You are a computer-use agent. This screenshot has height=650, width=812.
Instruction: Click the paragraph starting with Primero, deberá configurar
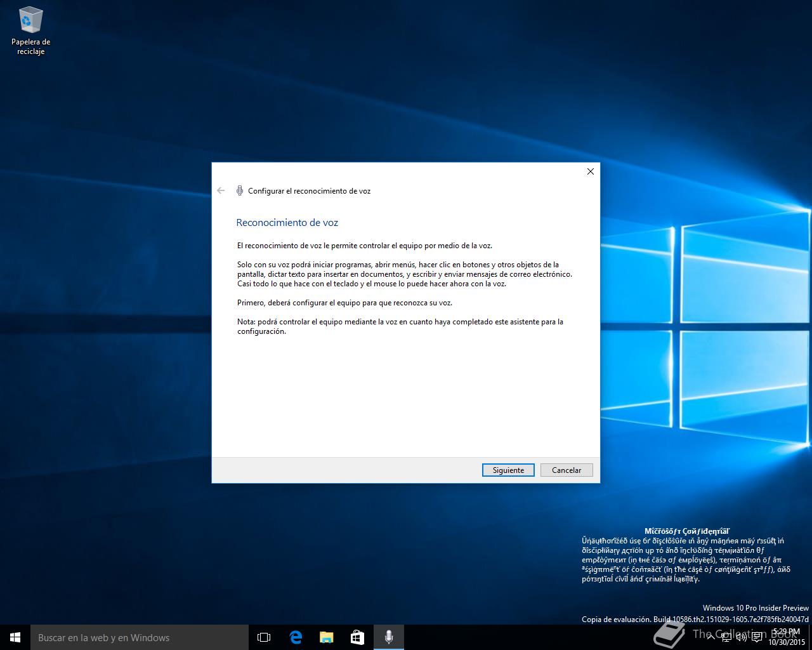pos(345,303)
